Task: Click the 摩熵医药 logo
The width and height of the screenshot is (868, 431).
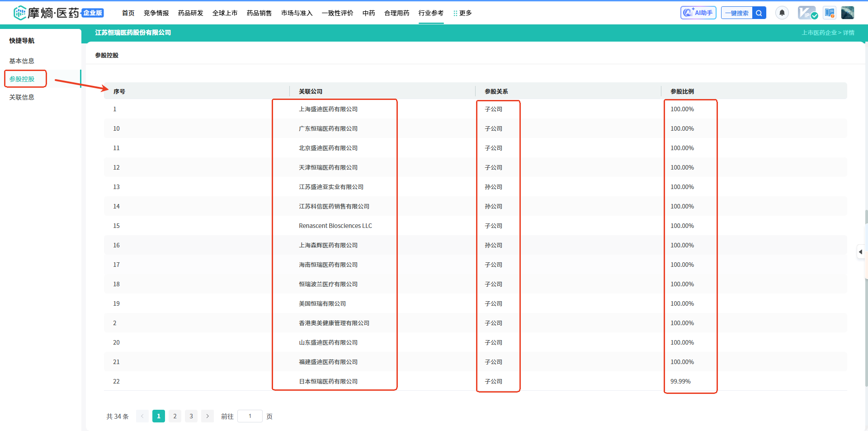Action: [x=58, y=13]
